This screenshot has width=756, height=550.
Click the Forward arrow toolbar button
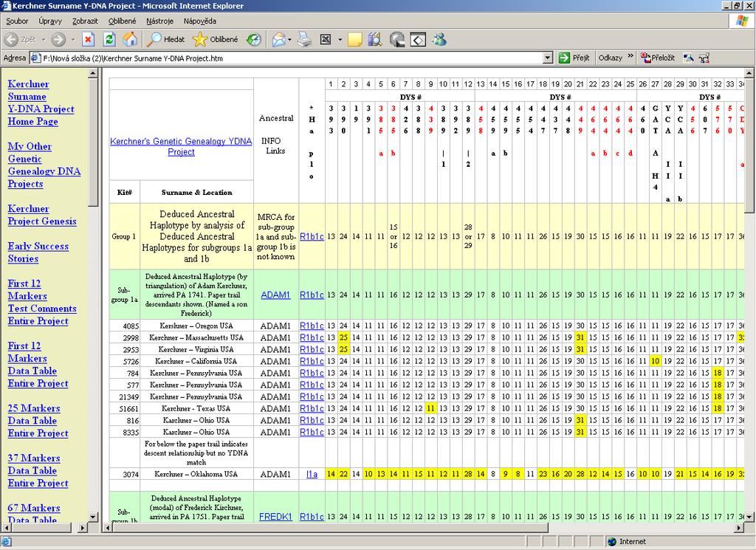point(58,40)
